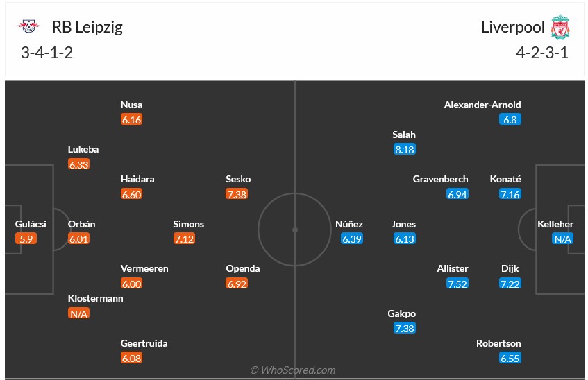Click Robertson's 6.55 rating badge
Screen dimensions: 588x380
pyautogui.click(x=510, y=358)
